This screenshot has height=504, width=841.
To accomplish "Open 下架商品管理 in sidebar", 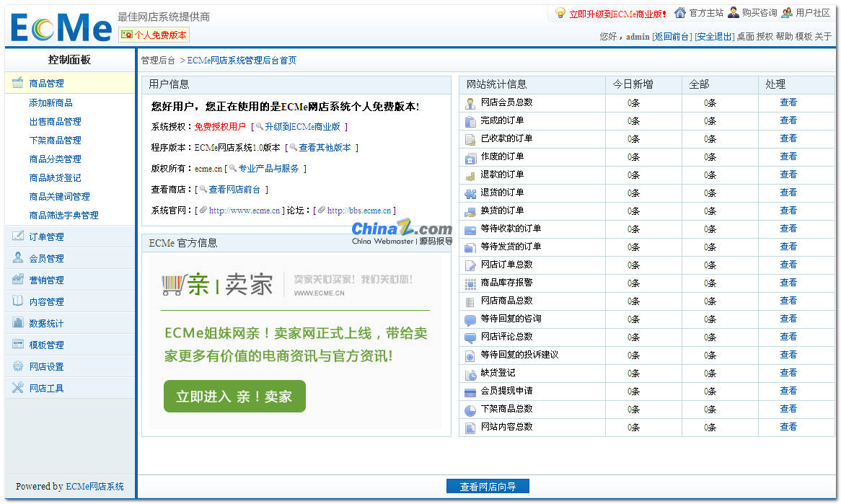I will click(x=56, y=140).
